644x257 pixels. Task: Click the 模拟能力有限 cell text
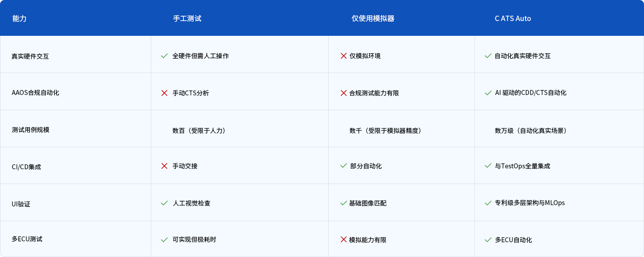368,240
